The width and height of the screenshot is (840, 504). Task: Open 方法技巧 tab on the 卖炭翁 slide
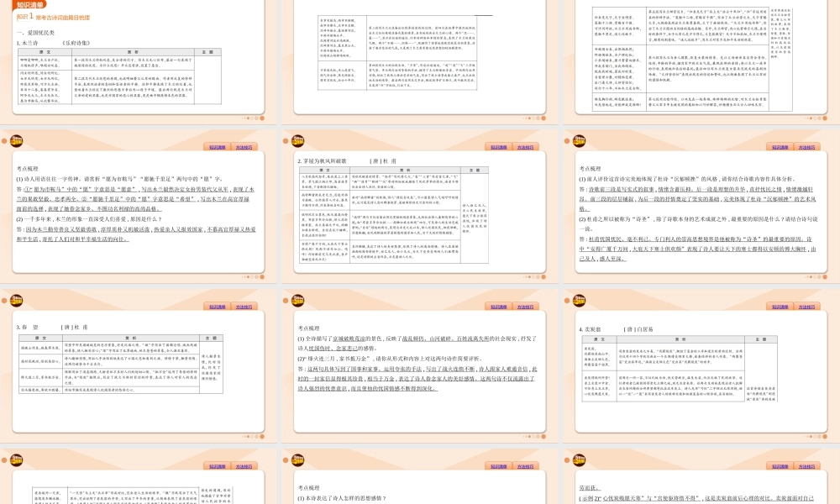[x=805, y=307]
